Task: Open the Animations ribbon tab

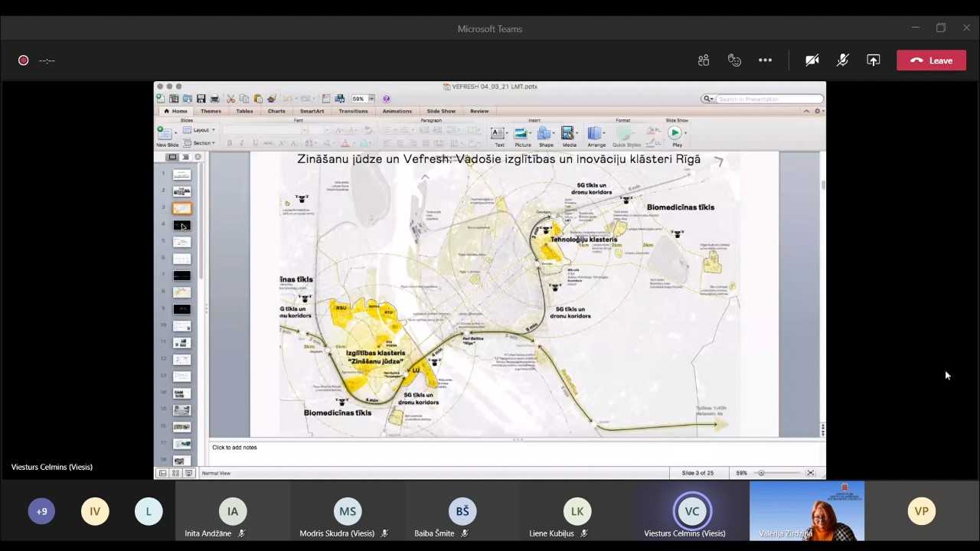Action: click(x=397, y=111)
